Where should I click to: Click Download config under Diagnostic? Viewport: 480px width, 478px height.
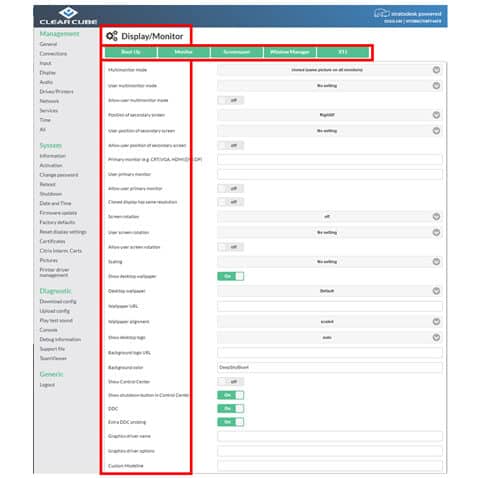[58, 302]
